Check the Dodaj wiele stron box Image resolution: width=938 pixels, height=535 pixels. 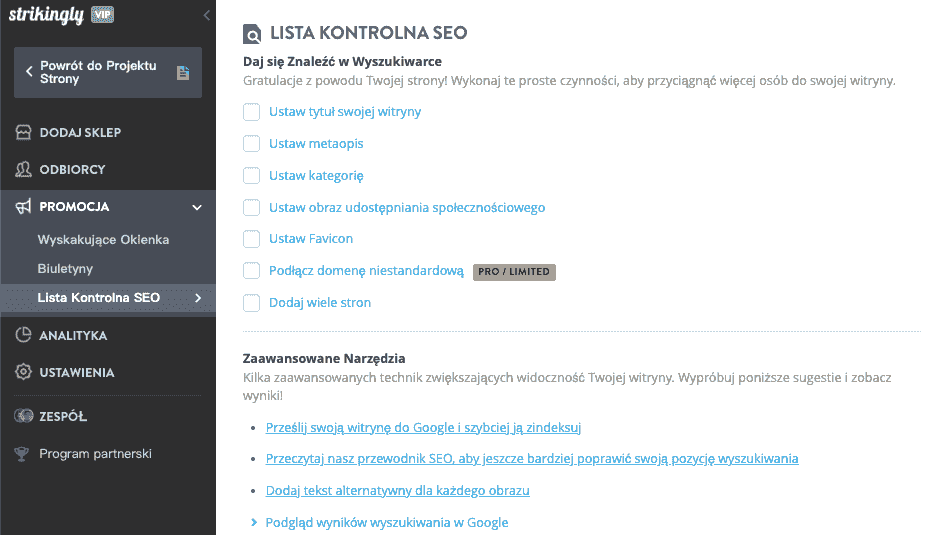point(251,303)
